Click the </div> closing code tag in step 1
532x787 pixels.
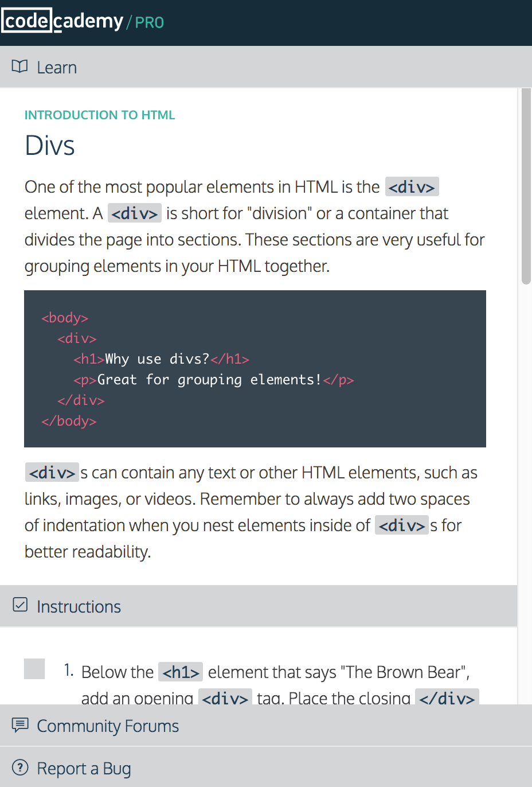(447, 698)
